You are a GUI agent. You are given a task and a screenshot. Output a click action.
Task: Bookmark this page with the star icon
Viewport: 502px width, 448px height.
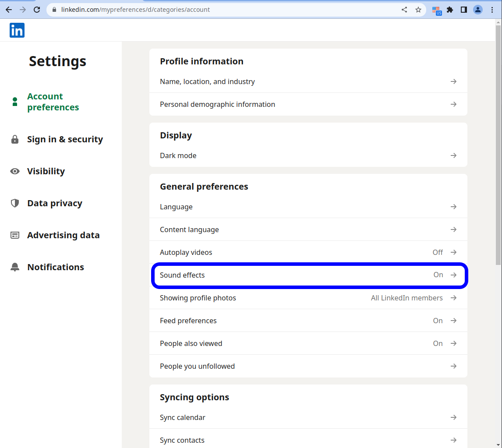pos(418,10)
